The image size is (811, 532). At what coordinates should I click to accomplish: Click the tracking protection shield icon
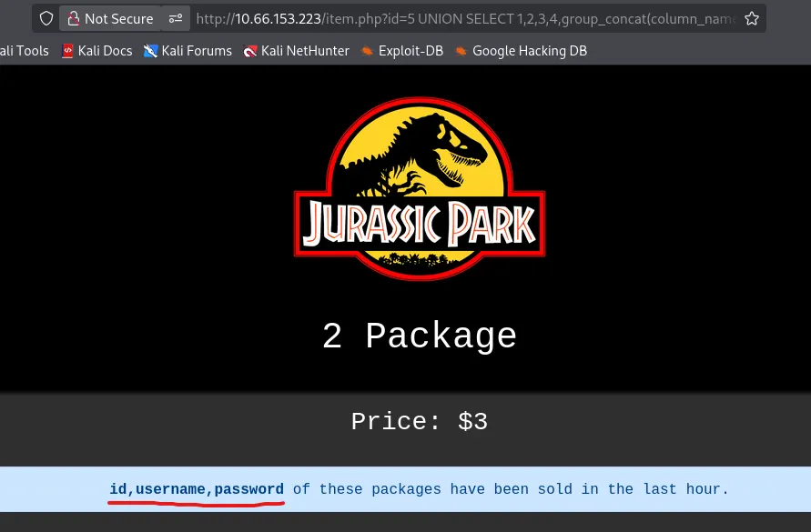(46, 18)
